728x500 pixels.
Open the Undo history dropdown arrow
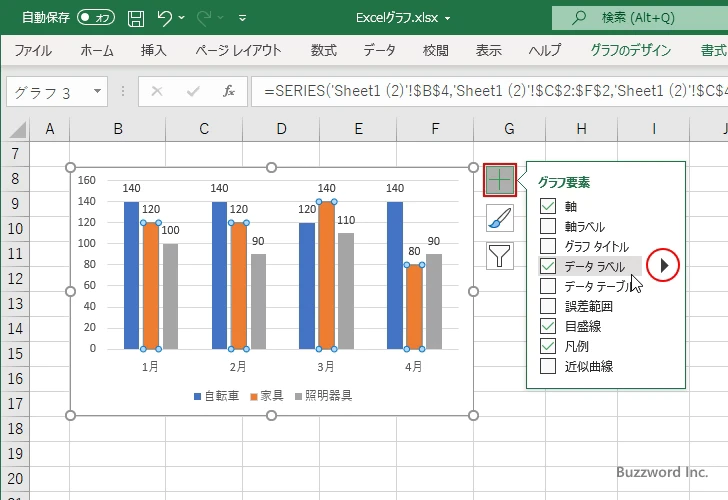tap(182, 18)
